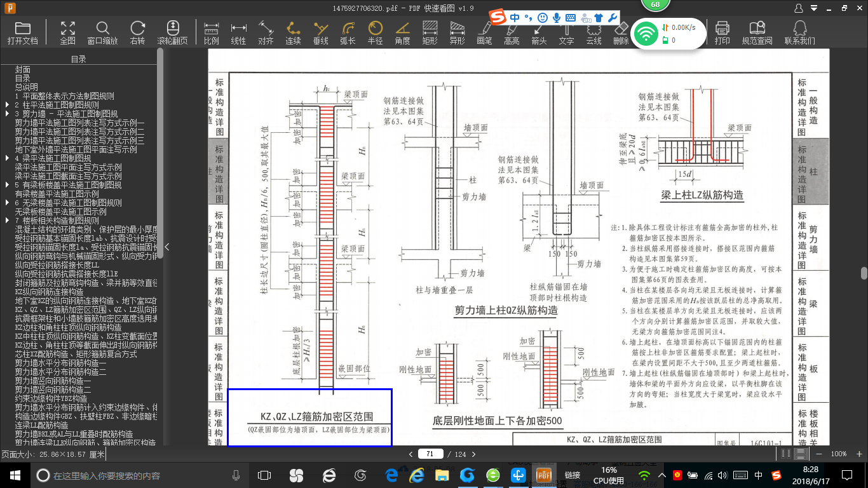
Task: Select the 连续 continuous measure tool
Action: tap(294, 33)
